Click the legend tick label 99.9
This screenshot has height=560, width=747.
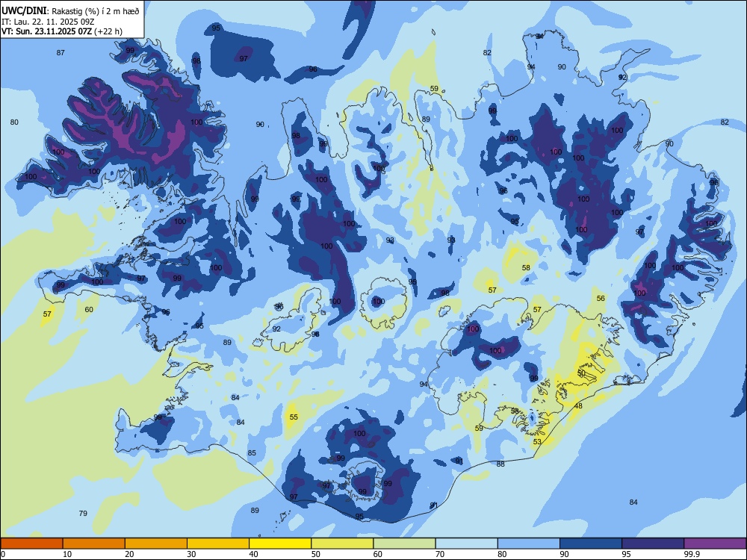tap(691, 554)
